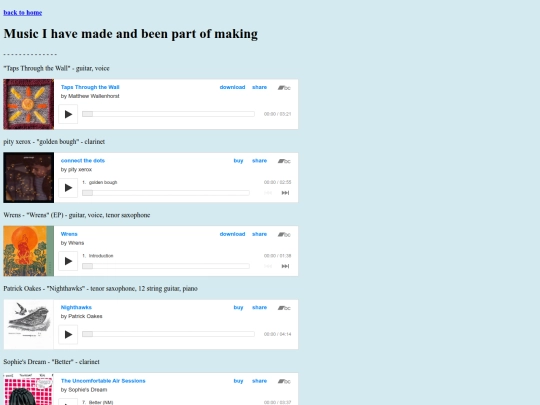Screen dimensions: 540x405
Task: Buy Nighthawks track
Action: (238, 307)
